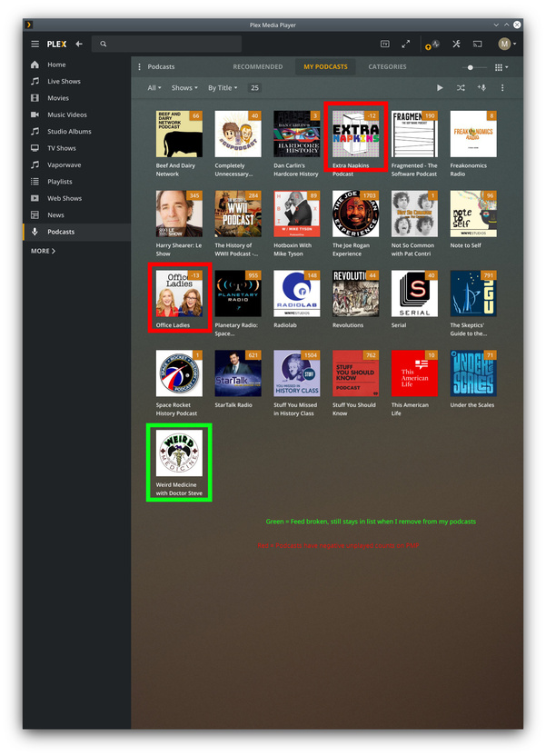Screen dimensions: 546x756
Task: Shuffle podcasts with the shuffle icon
Action: pos(461,88)
